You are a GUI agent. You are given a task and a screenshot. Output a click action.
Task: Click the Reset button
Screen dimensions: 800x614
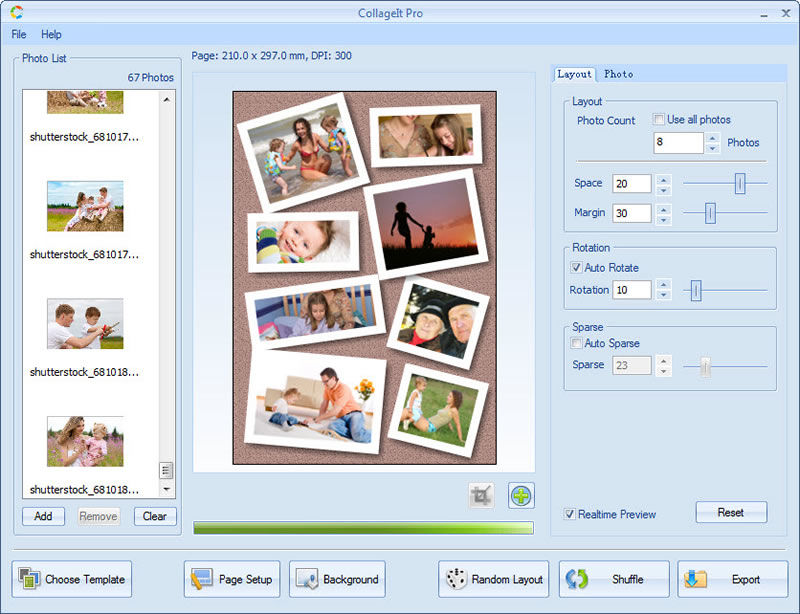[x=731, y=512]
